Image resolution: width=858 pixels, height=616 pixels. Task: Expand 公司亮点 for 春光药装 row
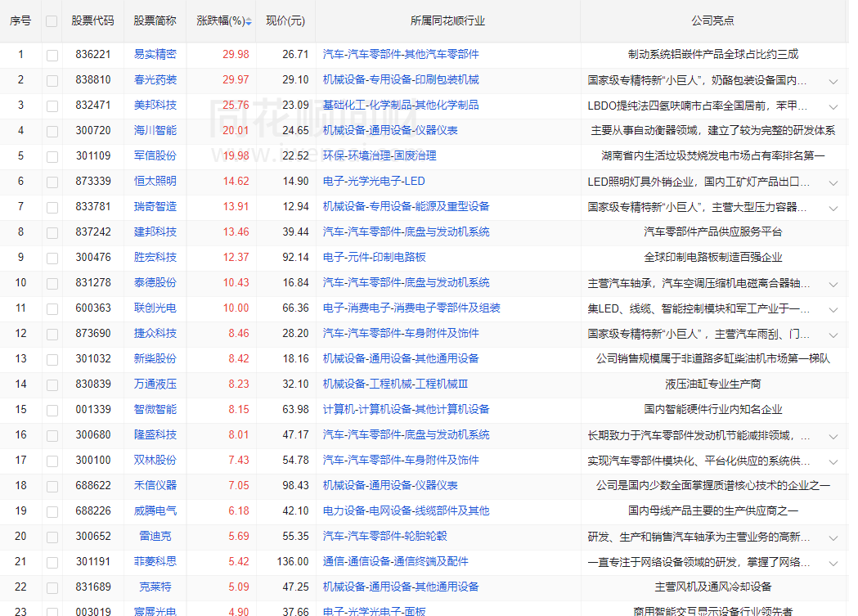coord(833,82)
